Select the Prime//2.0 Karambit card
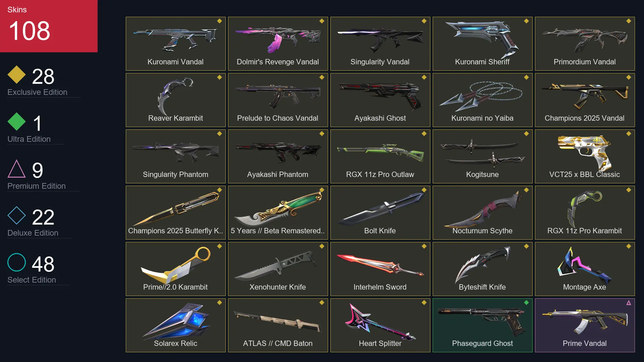The image size is (644, 362). [x=175, y=269]
